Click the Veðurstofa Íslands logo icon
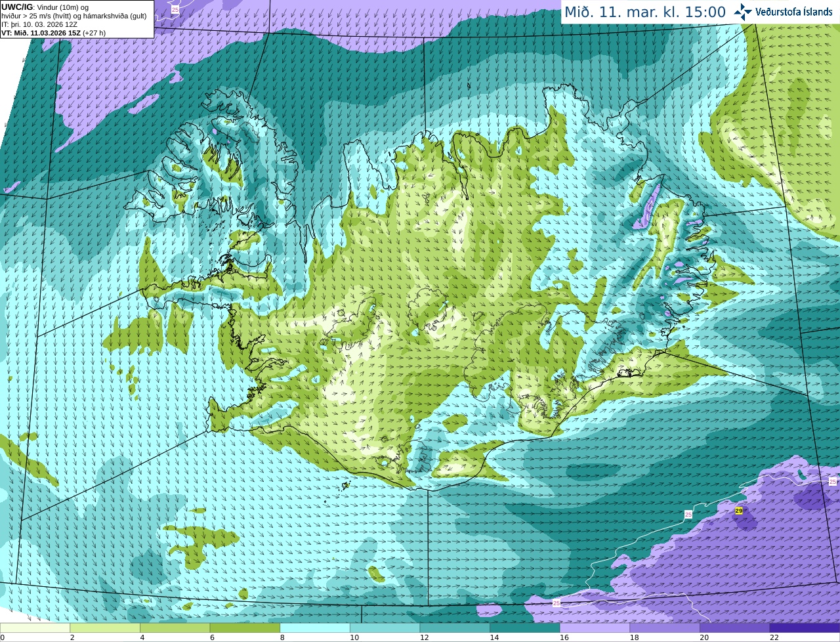This screenshot has height=642, width=840. pos(742,12)
